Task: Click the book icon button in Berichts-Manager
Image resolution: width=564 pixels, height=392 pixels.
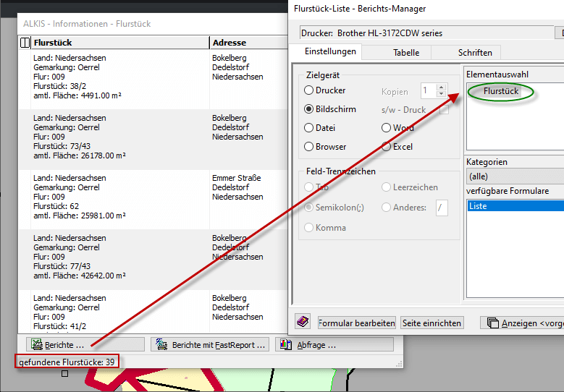Action: point(303,323)
